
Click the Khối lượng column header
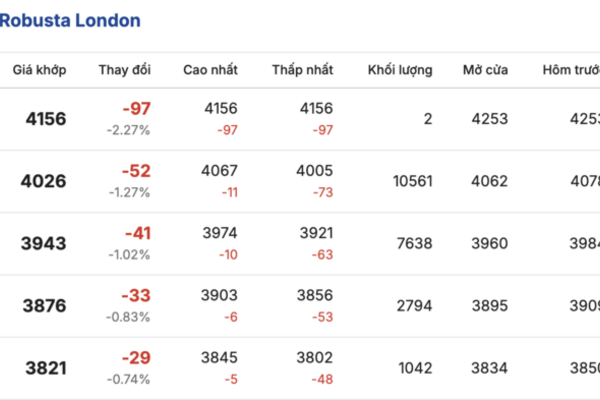click(400, 70)
